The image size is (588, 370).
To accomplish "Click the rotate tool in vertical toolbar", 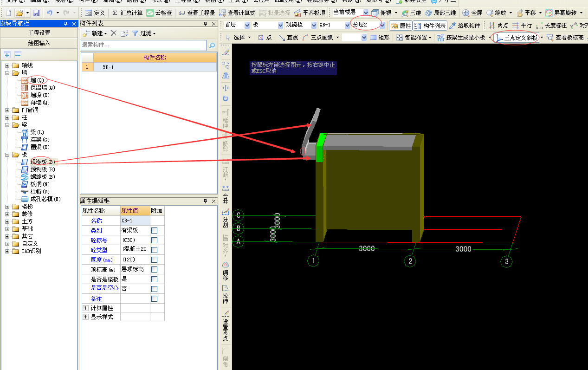I will (226, 98).
